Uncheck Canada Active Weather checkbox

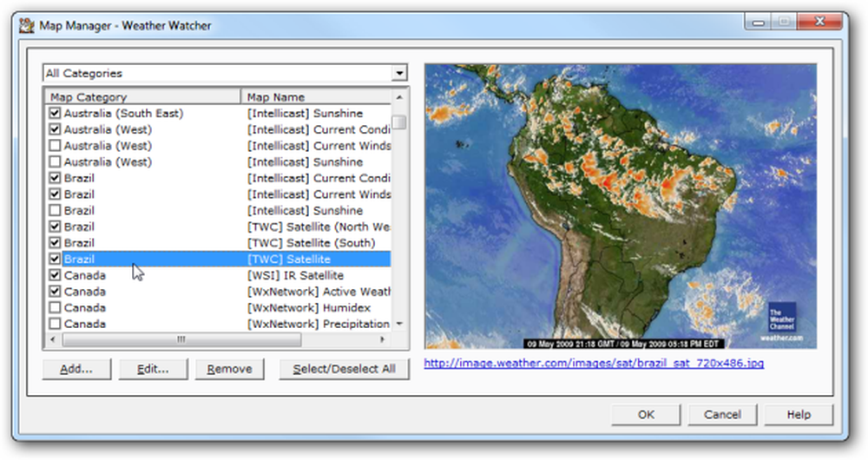coord(55,291)
